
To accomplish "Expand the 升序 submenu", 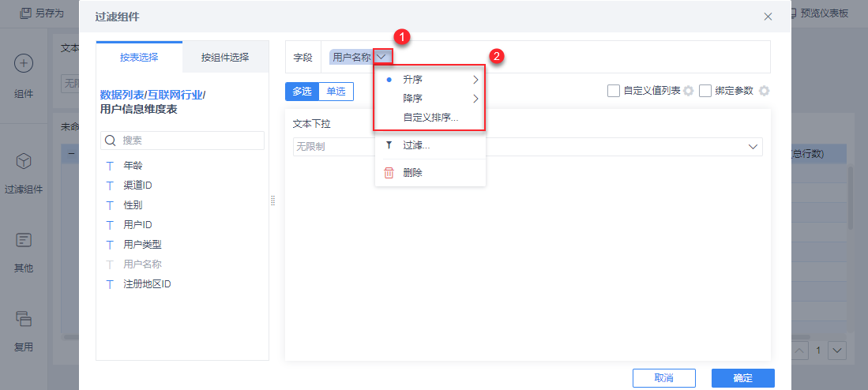I will point(475,80).
